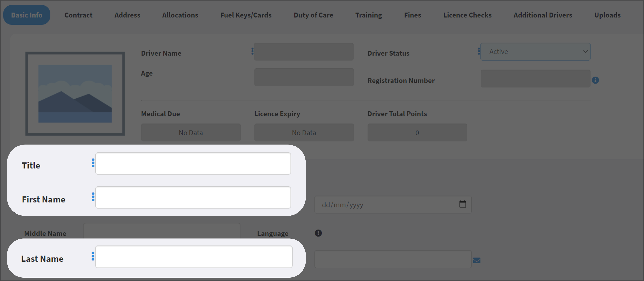Viewport: 644px width, 281px height.
Task: Open the Basic Info tab
Action: (x=26, y=15)
